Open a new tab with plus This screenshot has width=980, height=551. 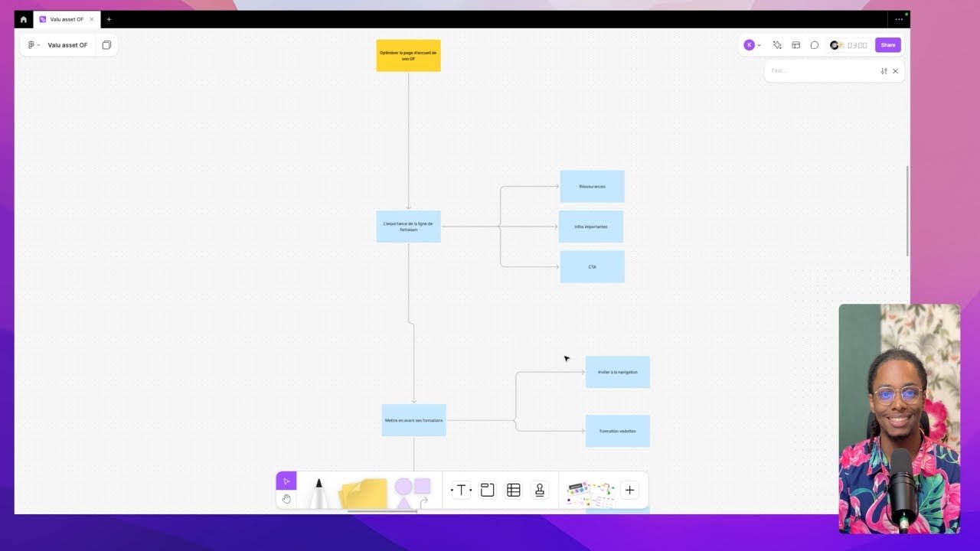(109, 19)
